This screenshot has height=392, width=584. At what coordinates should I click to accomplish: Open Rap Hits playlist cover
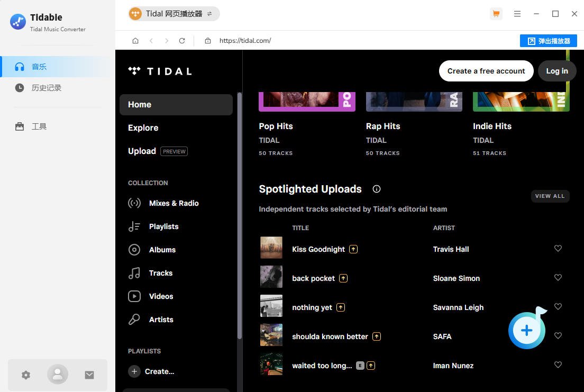pyautogui.click(x=414, y=102)
